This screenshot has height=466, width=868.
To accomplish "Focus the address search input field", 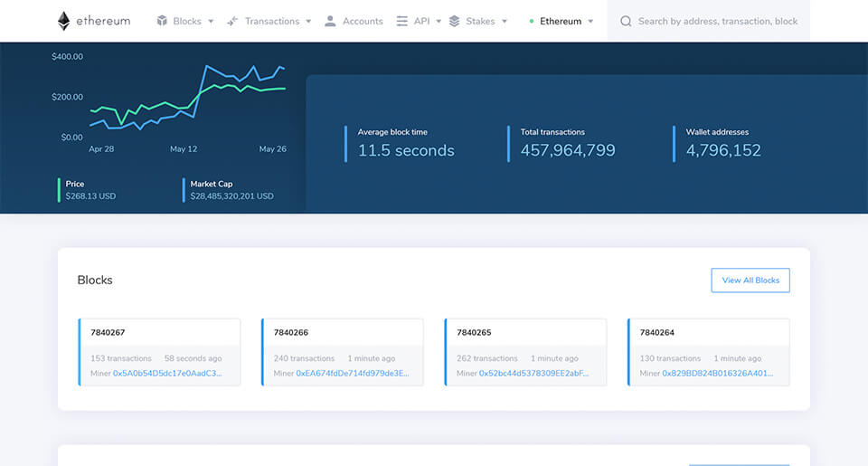I will 718,21.
